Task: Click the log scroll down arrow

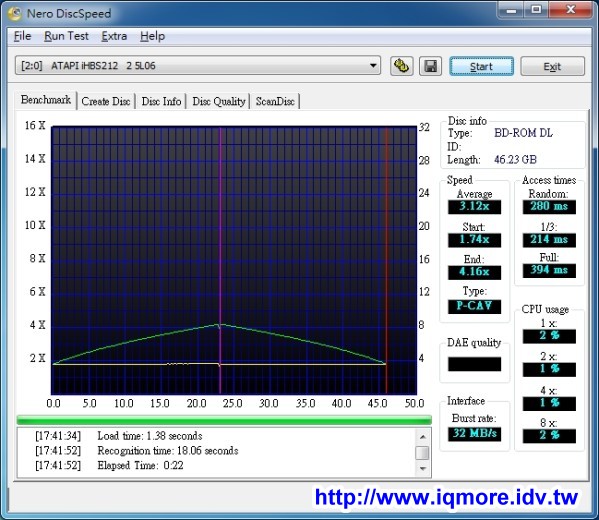Action: point(423,468)
